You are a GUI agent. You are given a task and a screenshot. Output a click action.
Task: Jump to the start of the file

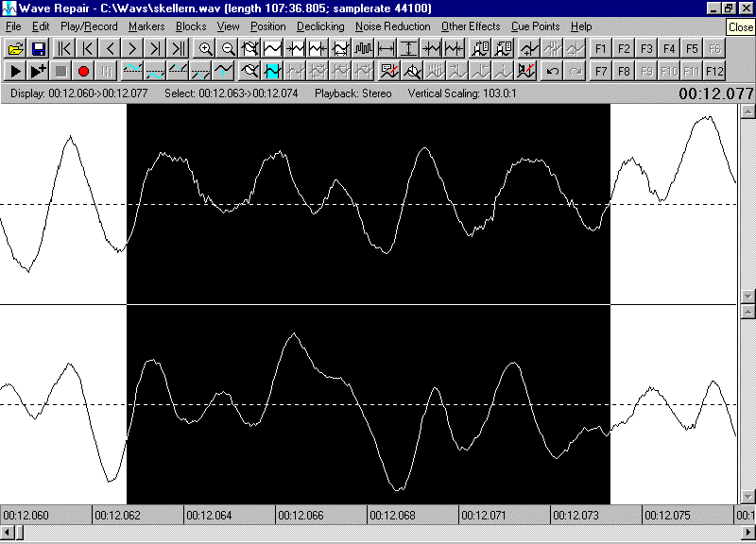pyautogui.click(x=64, y=48)
